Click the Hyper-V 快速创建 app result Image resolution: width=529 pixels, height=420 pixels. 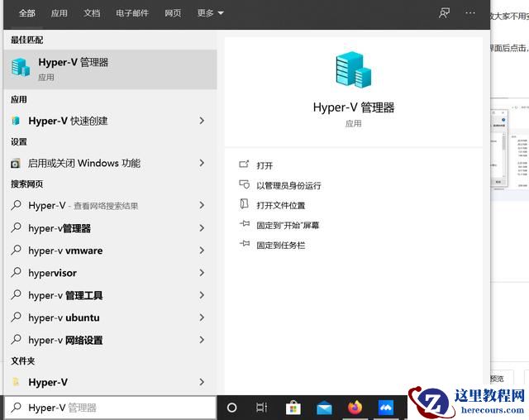click(x=110, y=121)
